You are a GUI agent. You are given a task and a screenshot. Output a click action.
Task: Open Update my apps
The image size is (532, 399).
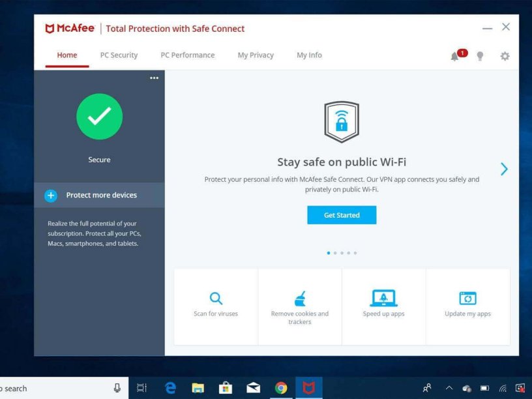467,304
